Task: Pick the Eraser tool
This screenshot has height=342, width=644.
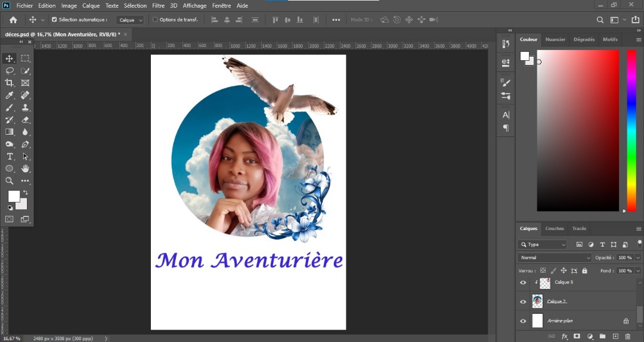Action: [x=25, y=120]
